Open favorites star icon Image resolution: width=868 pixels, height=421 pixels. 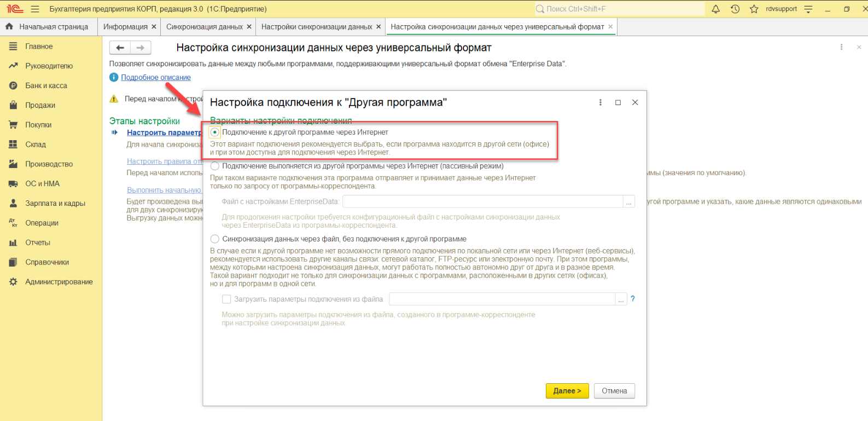pyautogui.click(x=754, y=9)
